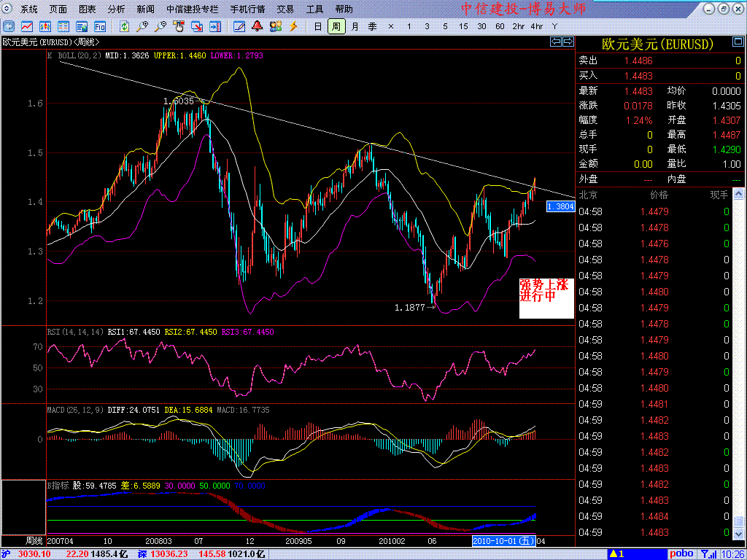This screenshot has width=747, height=560.
Task: Click the window with red arrow icon
Action: [x=197, y=26]
